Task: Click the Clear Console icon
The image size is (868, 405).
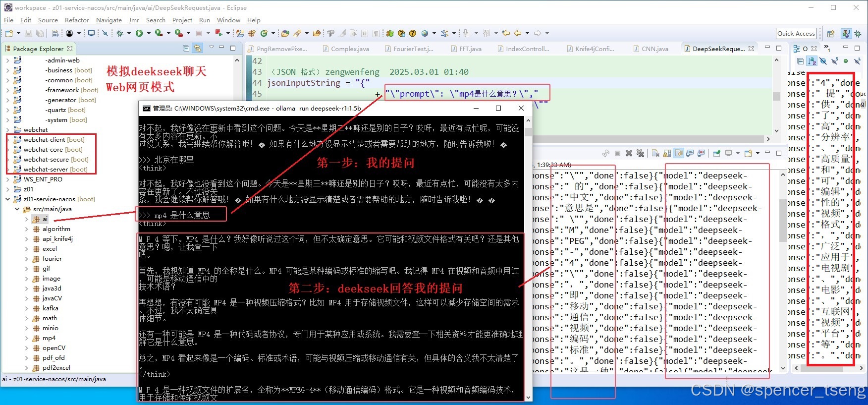Action: tap(655, 153)
